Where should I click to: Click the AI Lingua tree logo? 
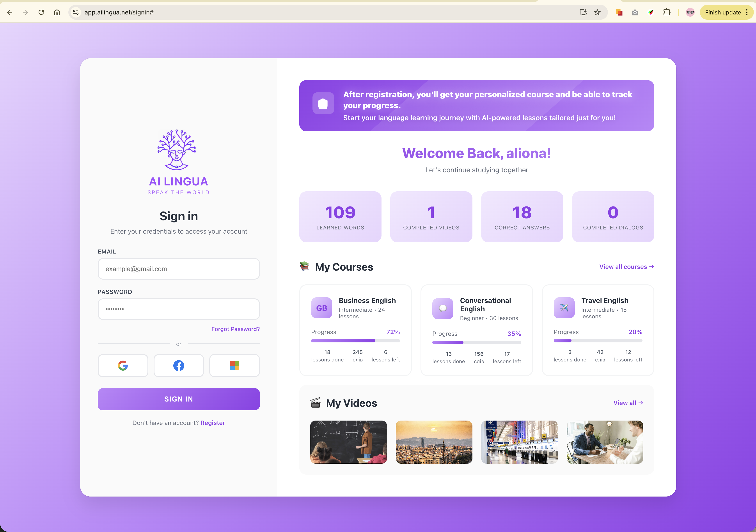[177, 150]
